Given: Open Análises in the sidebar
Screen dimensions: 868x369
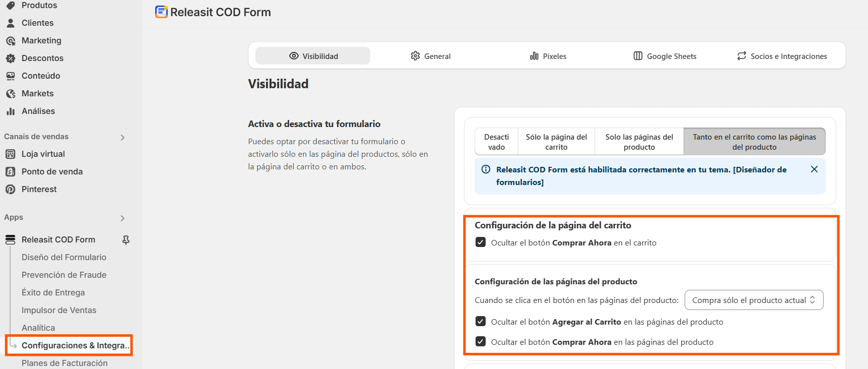Looking at the screenshot, I should pos(38,111).
